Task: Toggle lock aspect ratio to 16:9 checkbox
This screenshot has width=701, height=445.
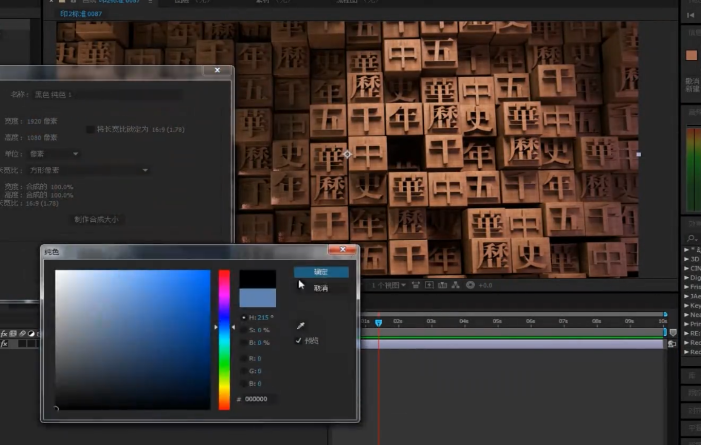Action: [90, 129]
